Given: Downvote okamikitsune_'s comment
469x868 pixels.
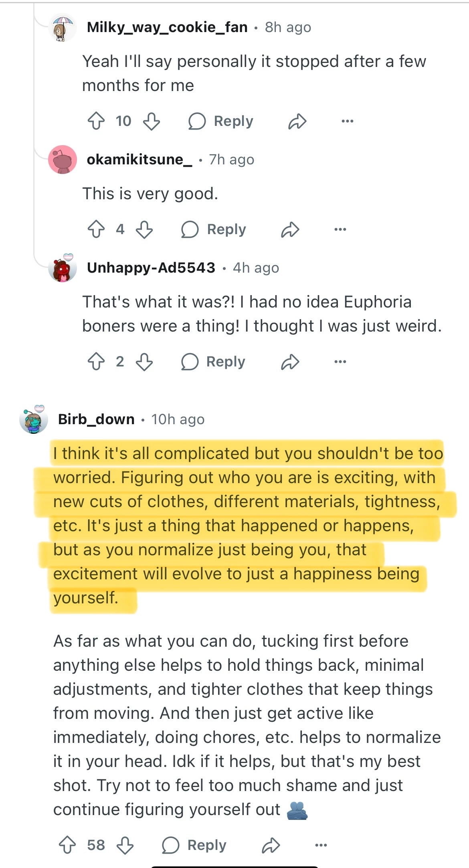Looking at the screenshot, I should tap(144, 229).
